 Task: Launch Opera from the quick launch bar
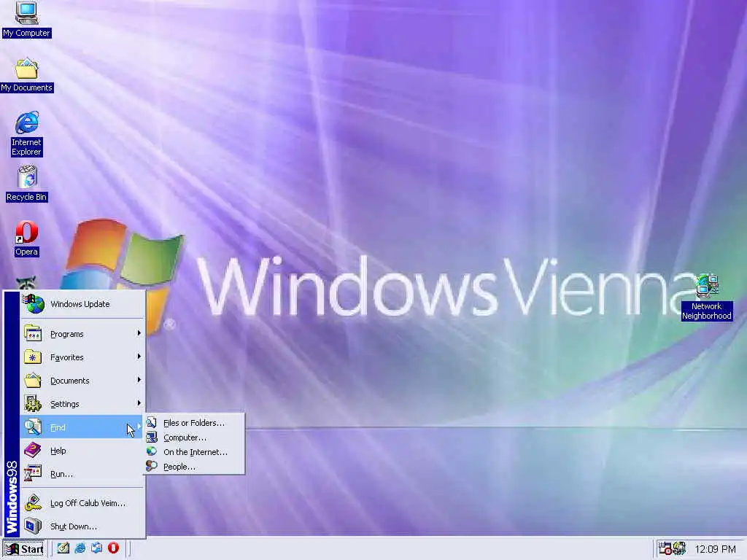click(113, 548)
